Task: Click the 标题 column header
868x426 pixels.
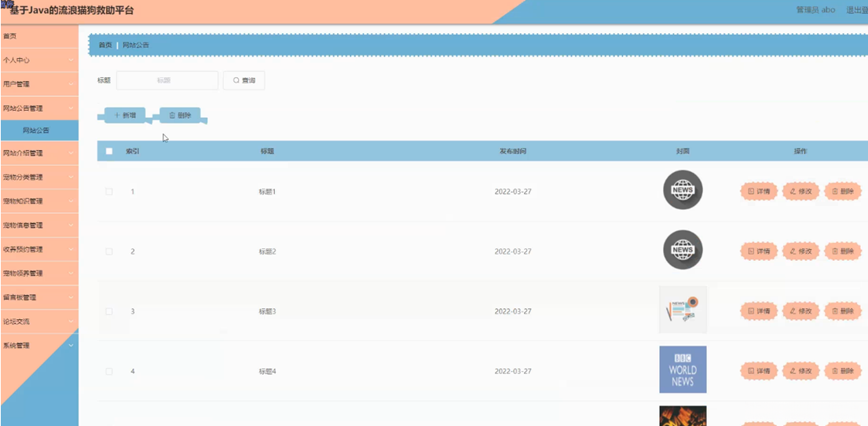Action: pyautogui.click(x=267, y=151)
